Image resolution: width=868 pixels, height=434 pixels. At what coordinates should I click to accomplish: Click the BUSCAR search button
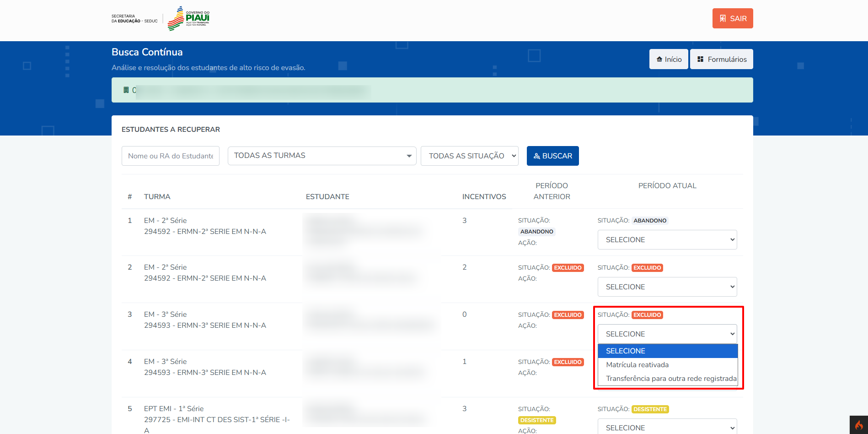point(552,156)
